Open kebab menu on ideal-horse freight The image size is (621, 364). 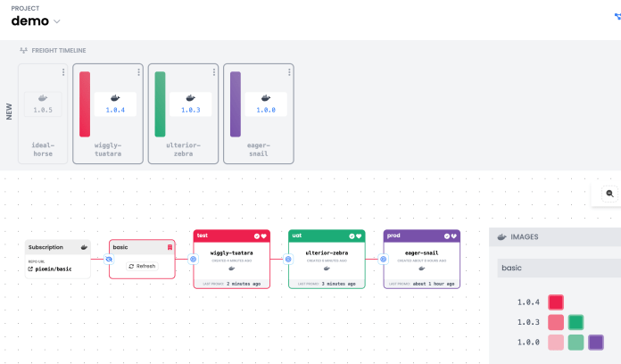coord(63,72)
